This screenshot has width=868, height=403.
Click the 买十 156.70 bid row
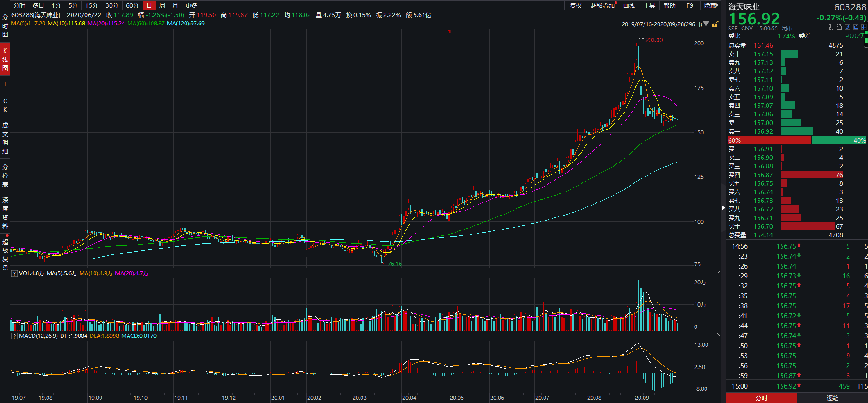pyautogui.click(x=797, y=226)
